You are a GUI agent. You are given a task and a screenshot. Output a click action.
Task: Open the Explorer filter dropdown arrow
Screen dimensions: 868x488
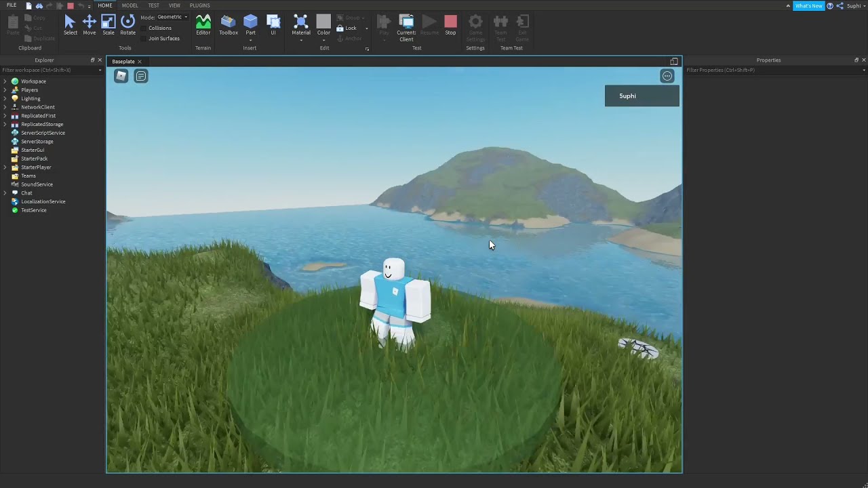click(x=101, y=70)
